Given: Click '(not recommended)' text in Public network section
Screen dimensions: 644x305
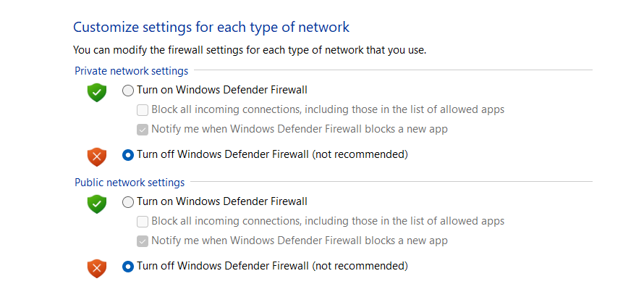Looking at the screenshot, I should tap(360, 266).
